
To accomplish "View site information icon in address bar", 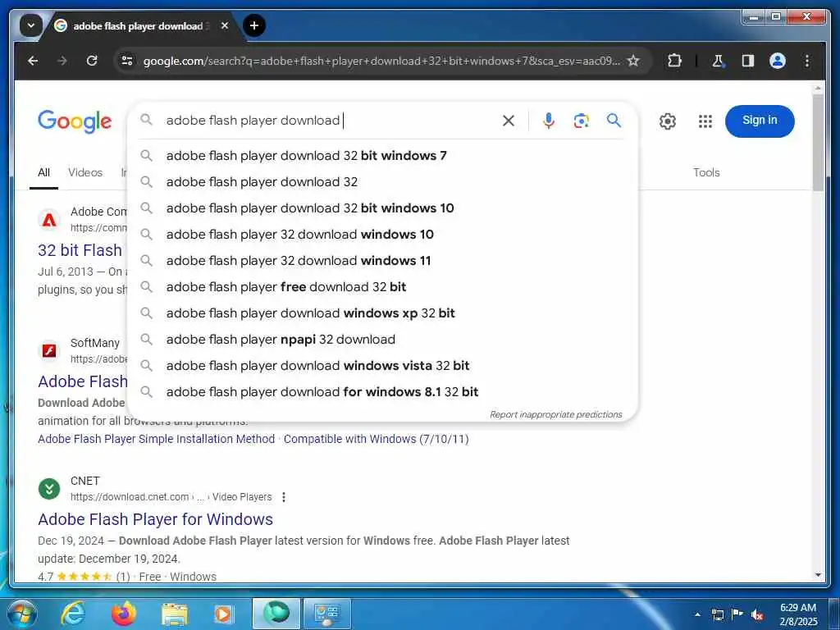I will pyautogui.click(x=127, y=61).
